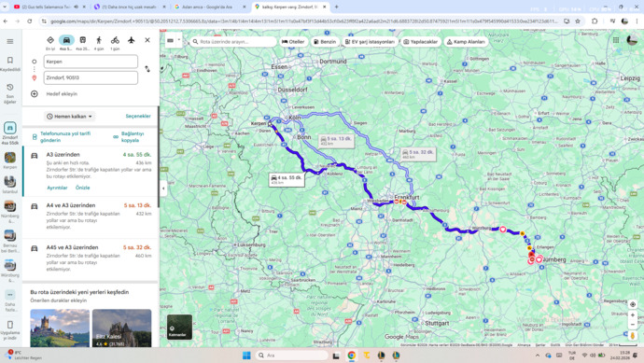This screenshot has height=363, width=644.
Task: Focus the Rota üzerinde arayın search box
Action: pyautogui.click(x=233, y=41)
